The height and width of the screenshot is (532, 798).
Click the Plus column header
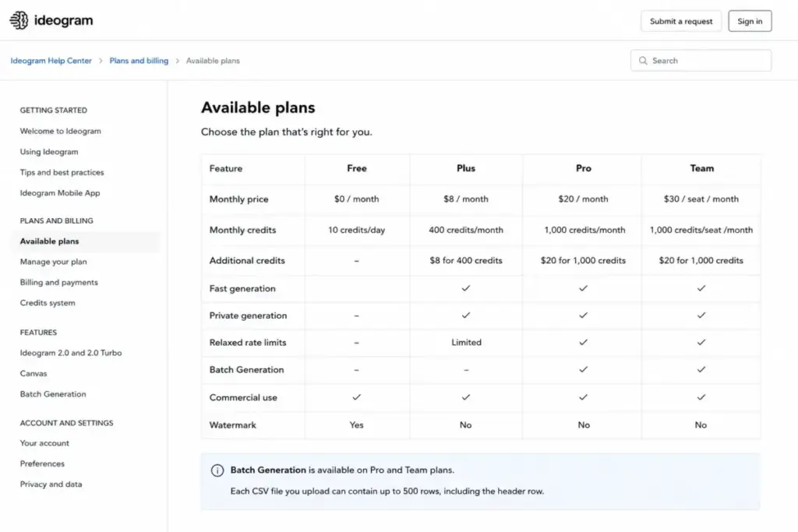pos(466,168)
